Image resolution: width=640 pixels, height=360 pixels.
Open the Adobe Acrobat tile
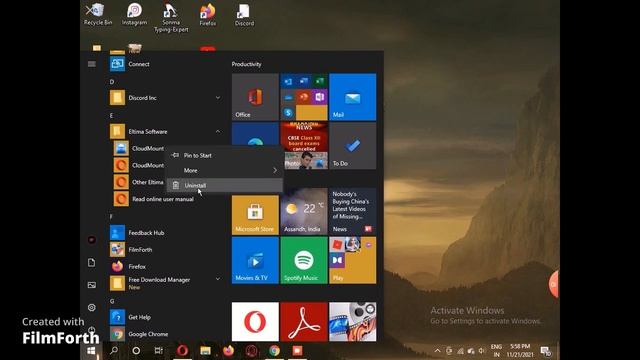coord(304,322)
